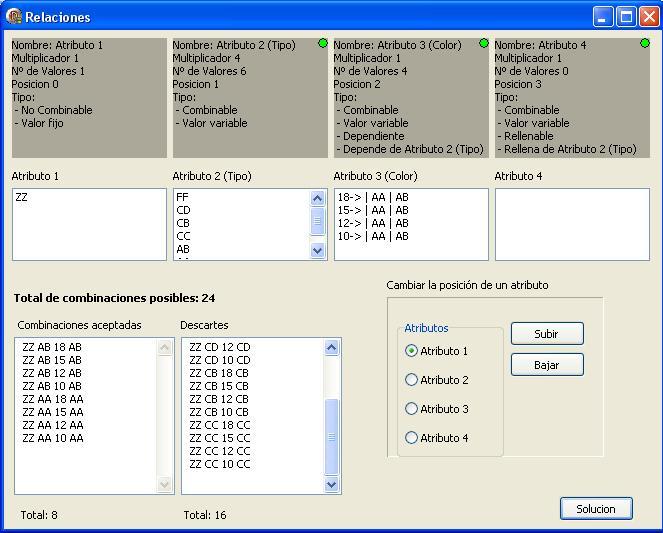Click 'Rellena de Atributo 2 (Tipo)' in the Atributo 4 panel
This screenshot has height=533, width=663.
click(x=570, y=149)
